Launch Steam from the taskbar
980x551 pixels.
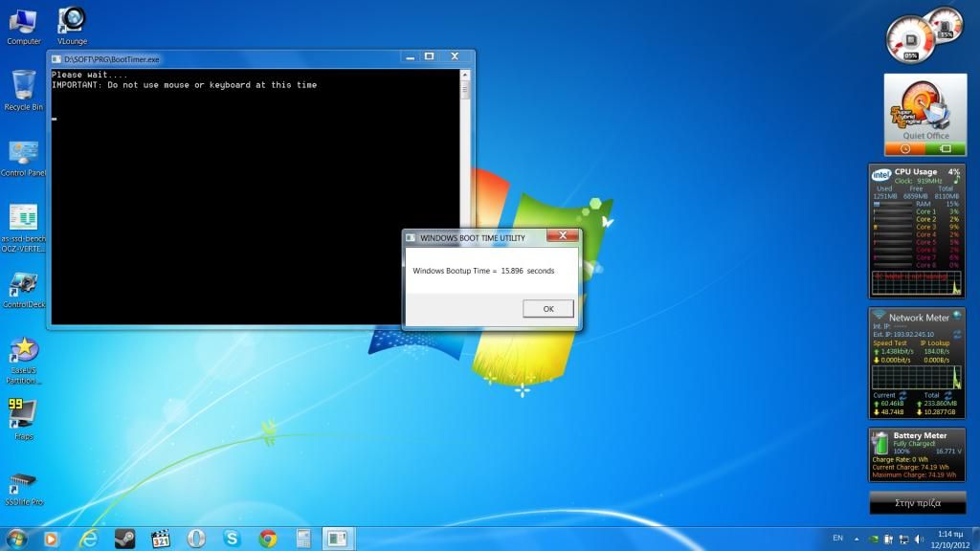coord(123,539)
